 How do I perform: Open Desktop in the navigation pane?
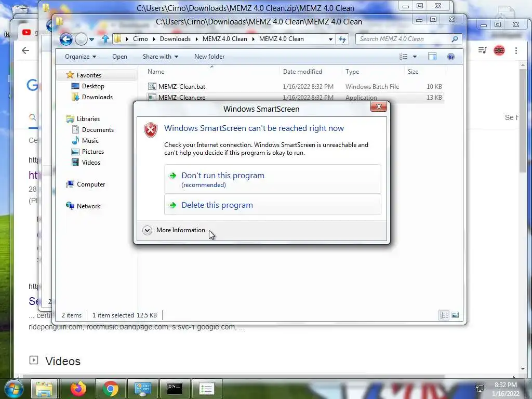93,86
